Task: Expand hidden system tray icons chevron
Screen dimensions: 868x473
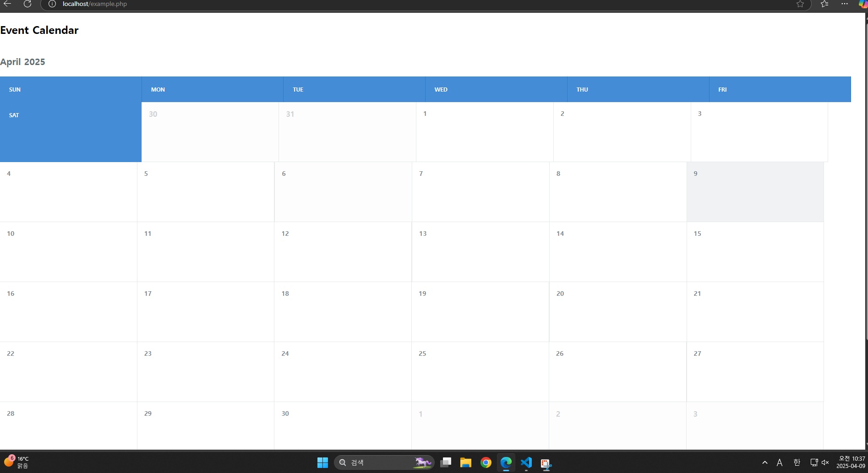Action: (x=764, y=462)
